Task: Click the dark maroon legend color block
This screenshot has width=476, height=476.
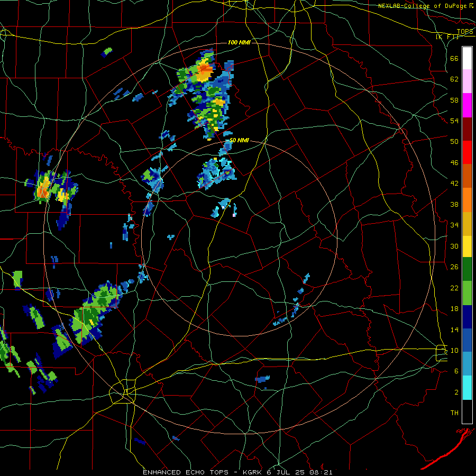Action: pyautogui.click(x=467, y=129)
